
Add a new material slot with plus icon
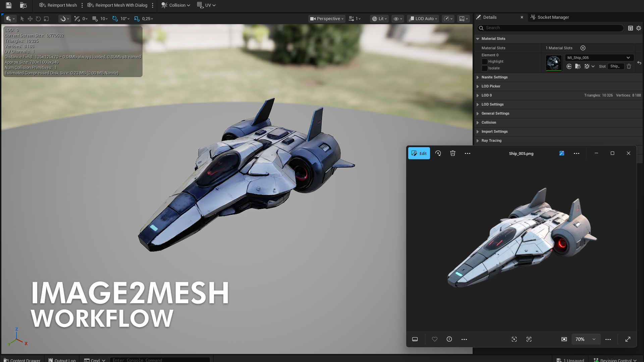coord(583,48)
